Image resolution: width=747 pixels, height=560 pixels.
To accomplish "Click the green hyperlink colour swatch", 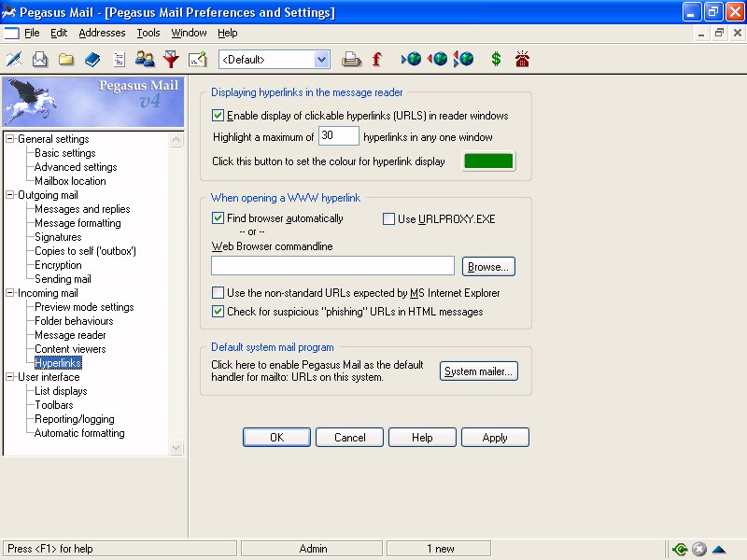I will point(489,161).
